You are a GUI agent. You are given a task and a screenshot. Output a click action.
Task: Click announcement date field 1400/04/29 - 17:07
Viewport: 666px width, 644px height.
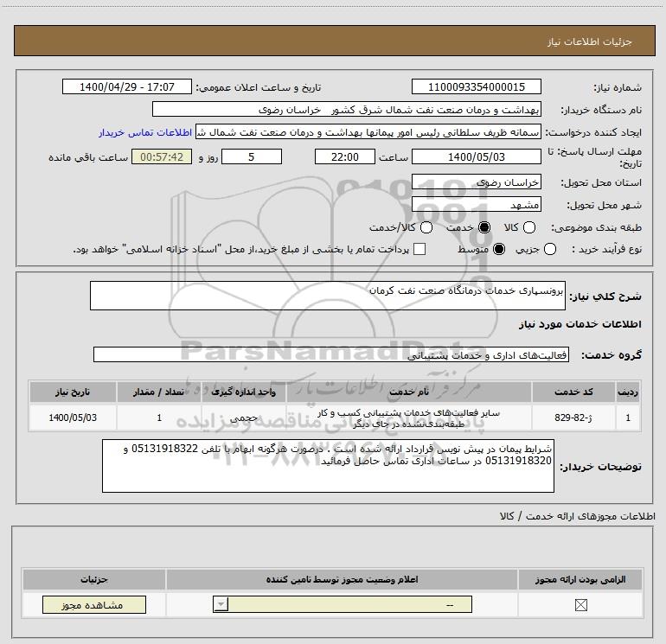tap(127, 86)
